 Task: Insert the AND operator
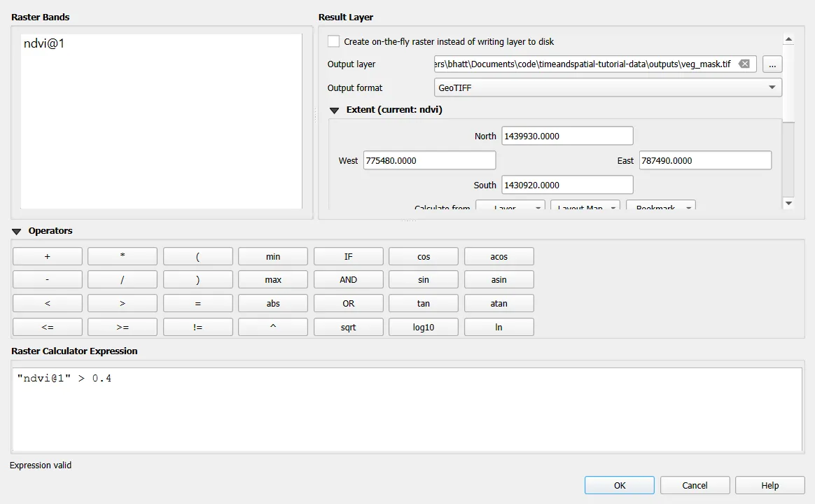[x=348, y=279]
